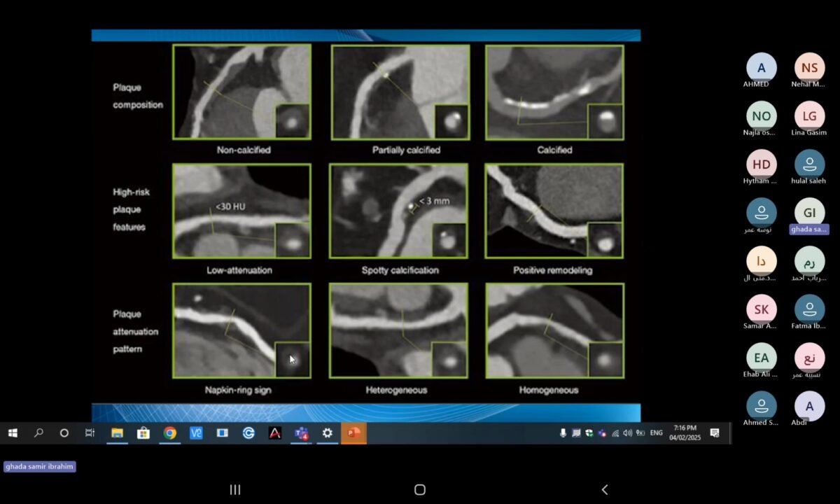The width and height of the screenshot is (840, 504).
Task: Tap the Android home button
Action: (x=420, y=490)
